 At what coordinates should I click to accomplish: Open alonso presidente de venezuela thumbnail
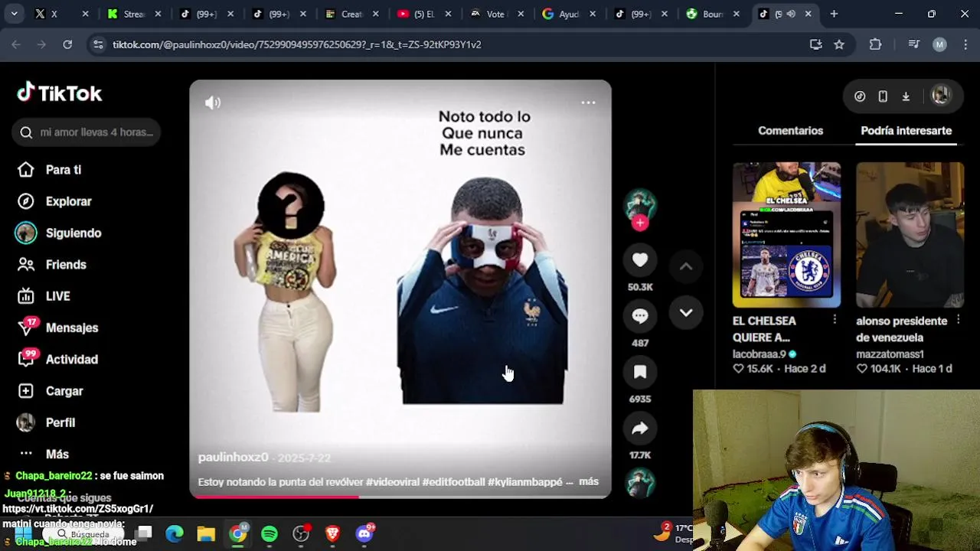(x=910, y=234)
